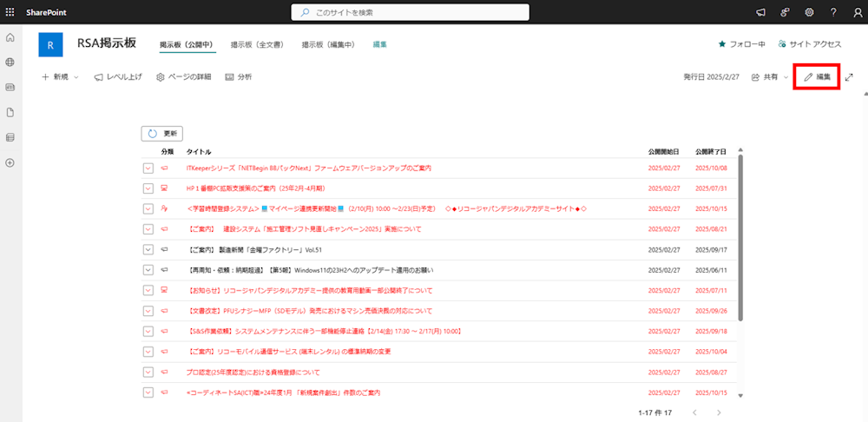Screen dimensions: 868x422
Task: Sort by 分類 column header
Action: pyautogui.click(x=168, y=151)
